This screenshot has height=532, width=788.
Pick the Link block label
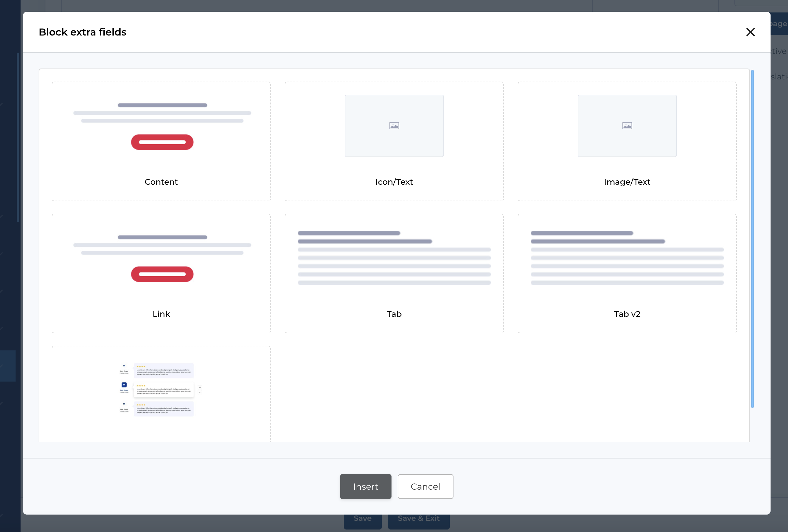[x=161, y=314]
